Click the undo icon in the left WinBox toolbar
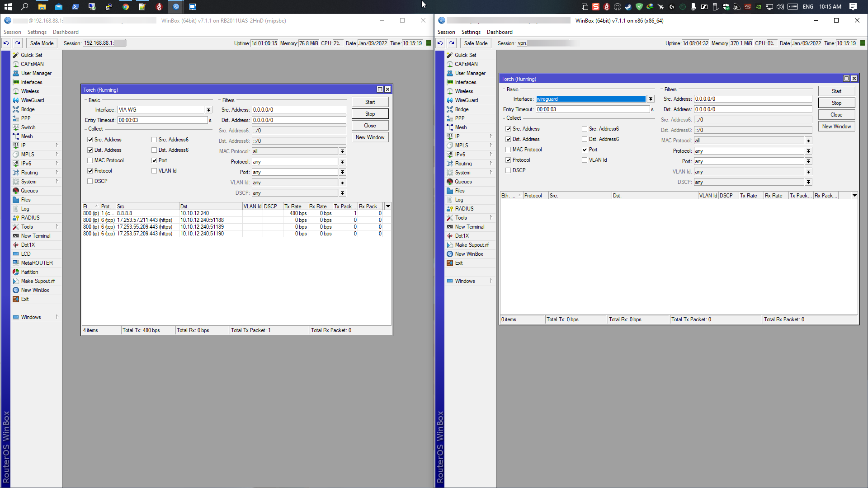Viewport: 868px width, 488px height. (6, 43)
